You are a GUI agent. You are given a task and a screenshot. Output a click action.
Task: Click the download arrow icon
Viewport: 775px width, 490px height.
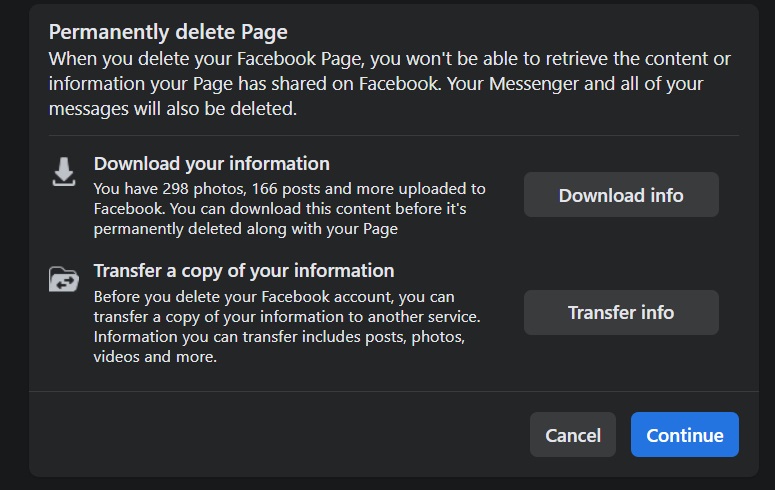[64, 172]
